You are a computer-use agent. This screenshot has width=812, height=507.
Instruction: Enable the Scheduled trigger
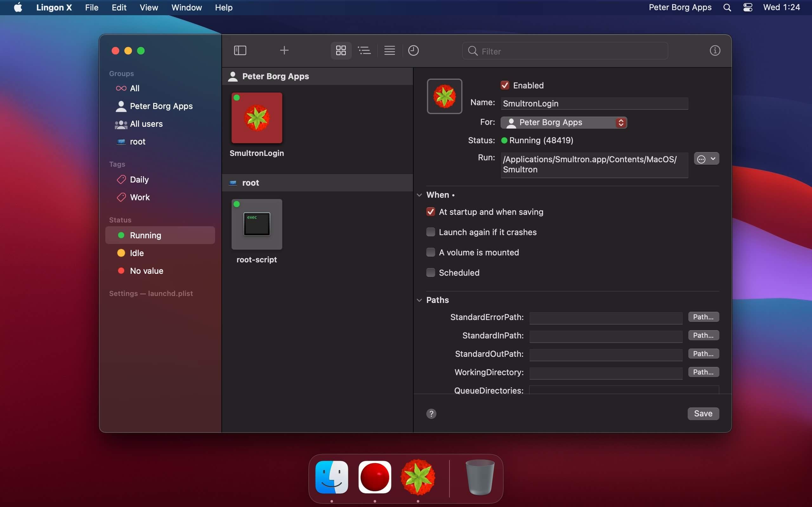pyautogui.click(x=430, y=272)
